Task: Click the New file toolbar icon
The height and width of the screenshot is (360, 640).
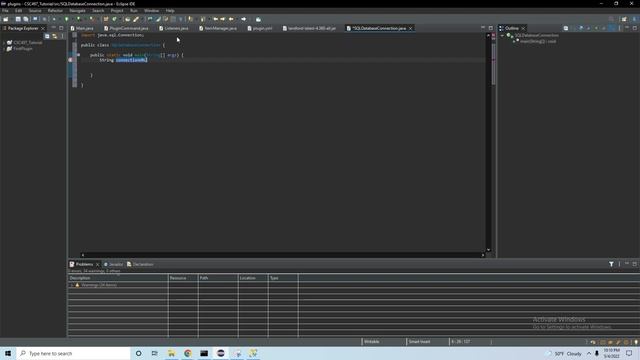Action: click(5, 19)
